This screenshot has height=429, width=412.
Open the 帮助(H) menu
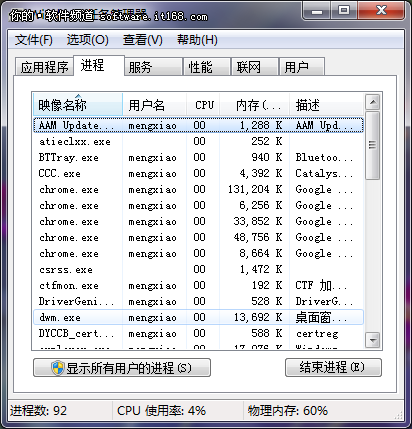pyautogui.click(x=197, y=40)
